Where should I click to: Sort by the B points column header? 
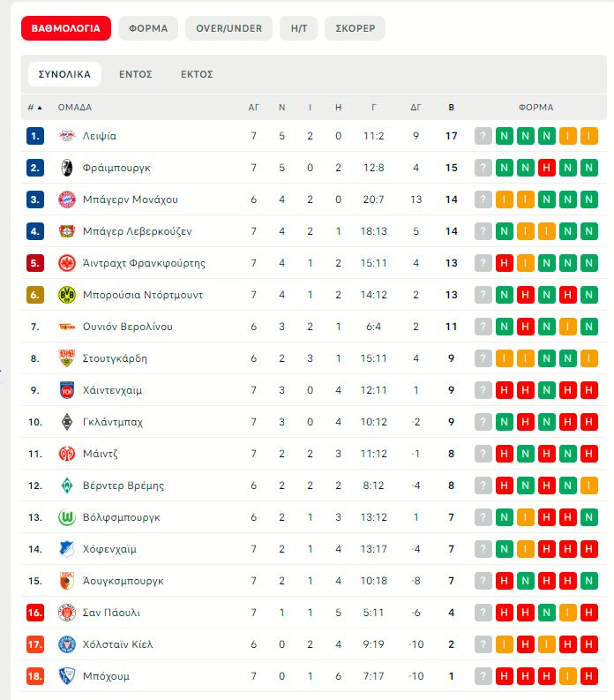[452, 108]
